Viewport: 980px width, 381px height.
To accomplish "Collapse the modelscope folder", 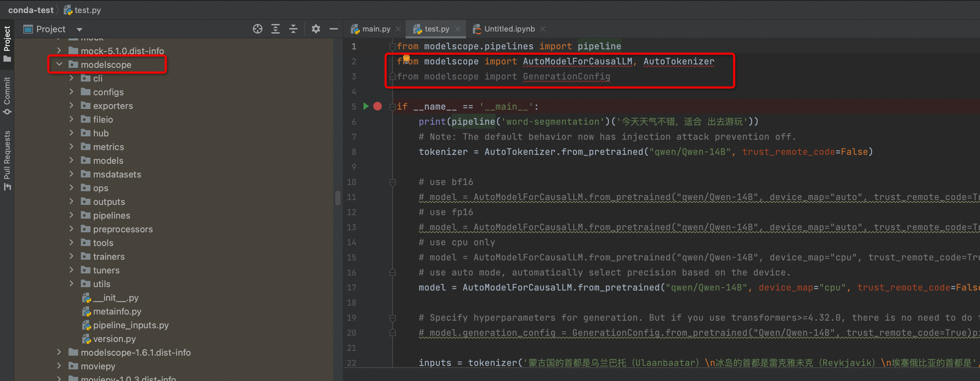I will pos(59,64).
